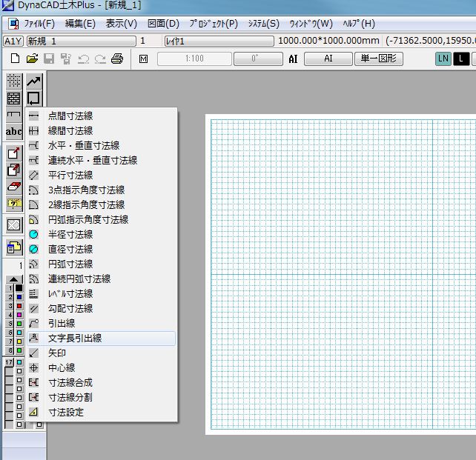The width and height of the screenshot is (476, 460).
Task: Select the black color swatch for pen 1
Action: [x=19, y=287]
